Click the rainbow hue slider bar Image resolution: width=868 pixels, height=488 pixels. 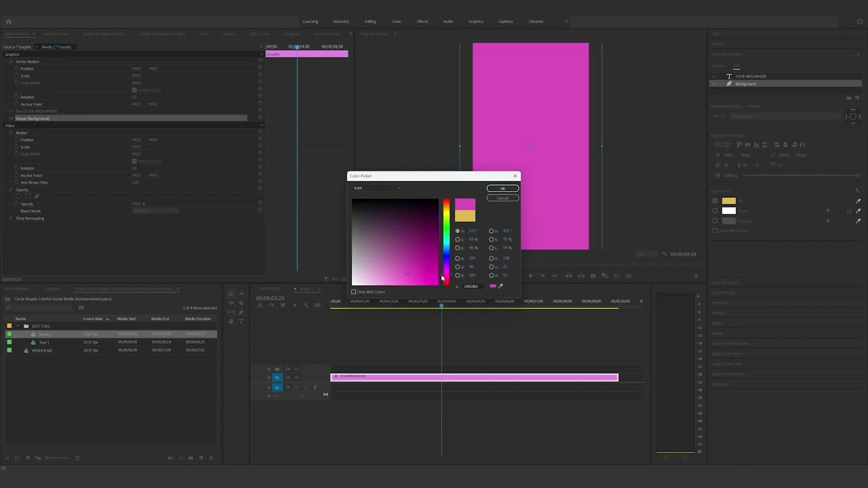(x=446, y=241)
